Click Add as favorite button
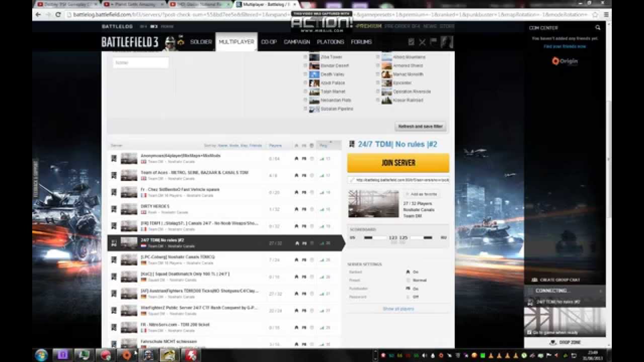 coord(421,194)
